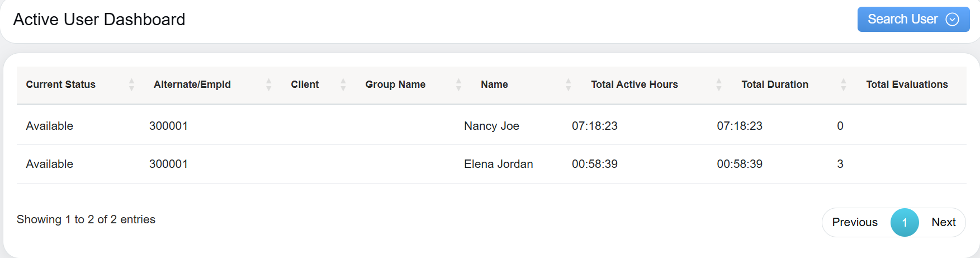
Task: Click Nancy Joe's 07:18:23 active hours
Action: click(594, 126)
